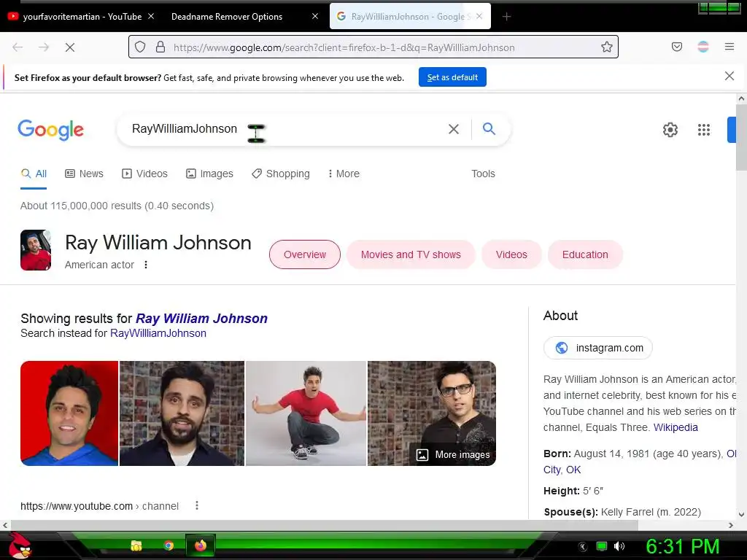Switch to the Shopping tab
Viewport: 747px width, 560px height.
tap(281, 174)
